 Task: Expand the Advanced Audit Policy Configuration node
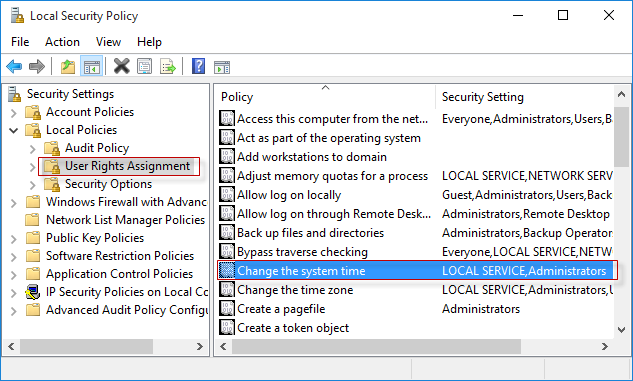coord(13,311)
